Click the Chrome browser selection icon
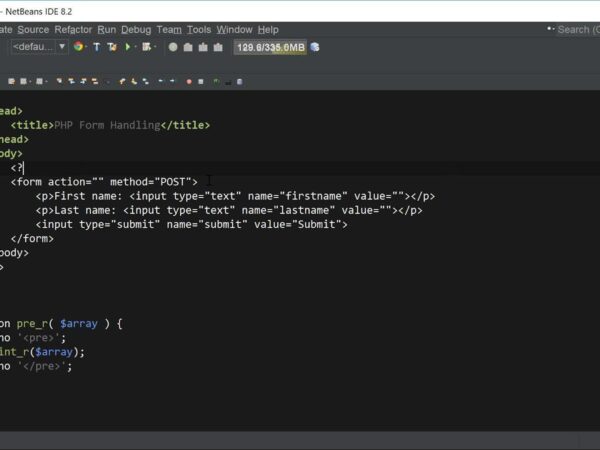600x450 pixels. point(78,47)
